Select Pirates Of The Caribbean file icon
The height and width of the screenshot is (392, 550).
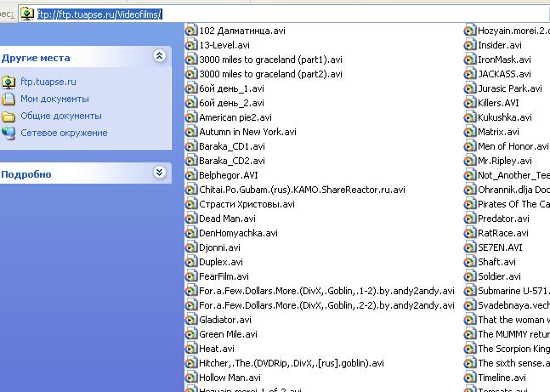pyautogui.click(x=470, y=204)
